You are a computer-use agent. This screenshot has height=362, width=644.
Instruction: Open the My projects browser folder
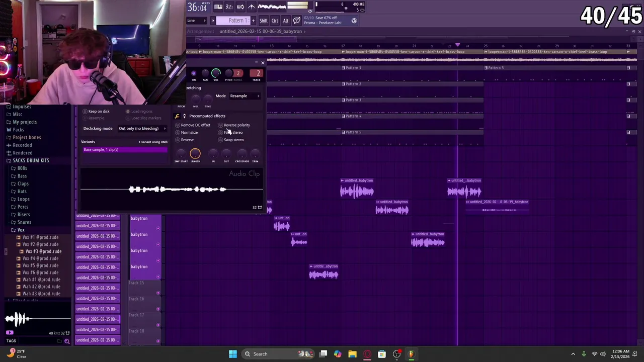click(25, 122)
